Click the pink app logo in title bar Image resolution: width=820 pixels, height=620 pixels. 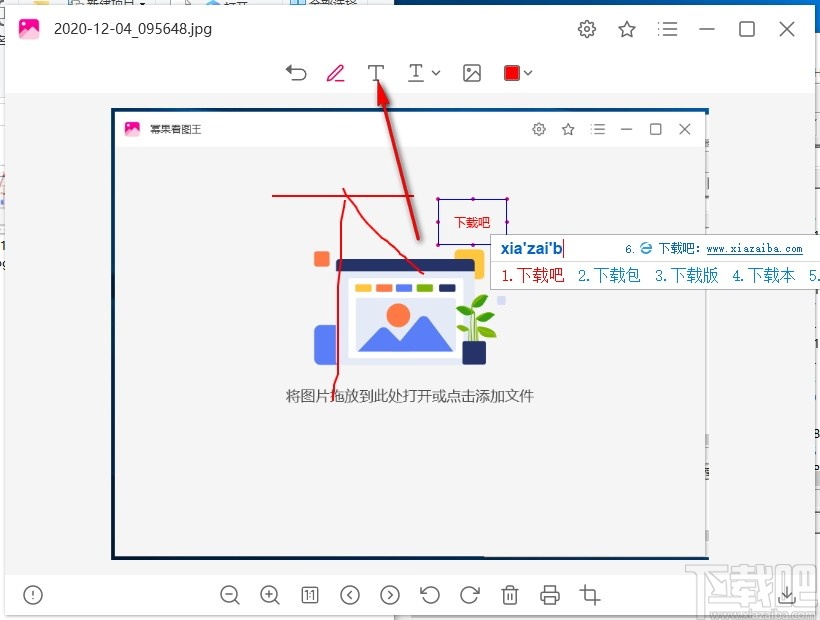[x=29, y=29]
